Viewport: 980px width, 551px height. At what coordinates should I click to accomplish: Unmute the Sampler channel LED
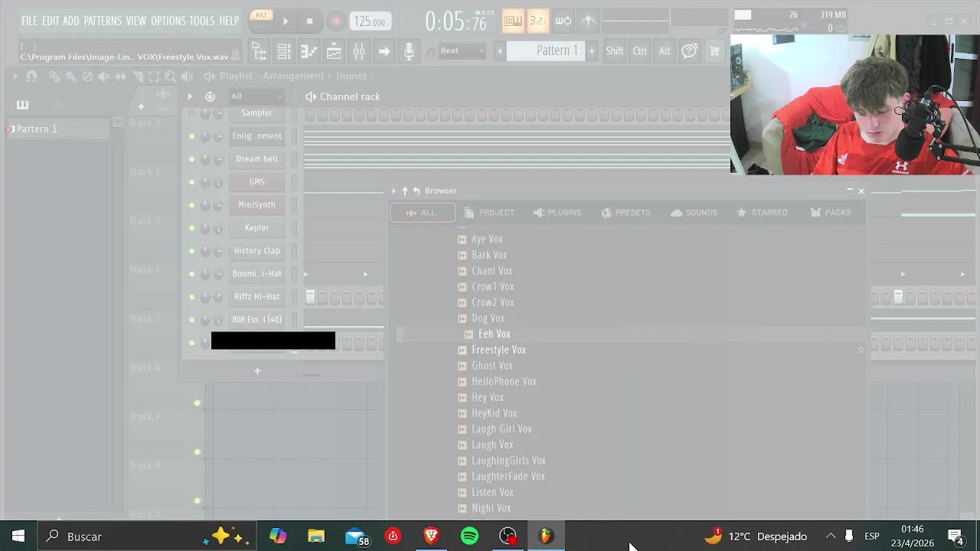tap(191, 113)
